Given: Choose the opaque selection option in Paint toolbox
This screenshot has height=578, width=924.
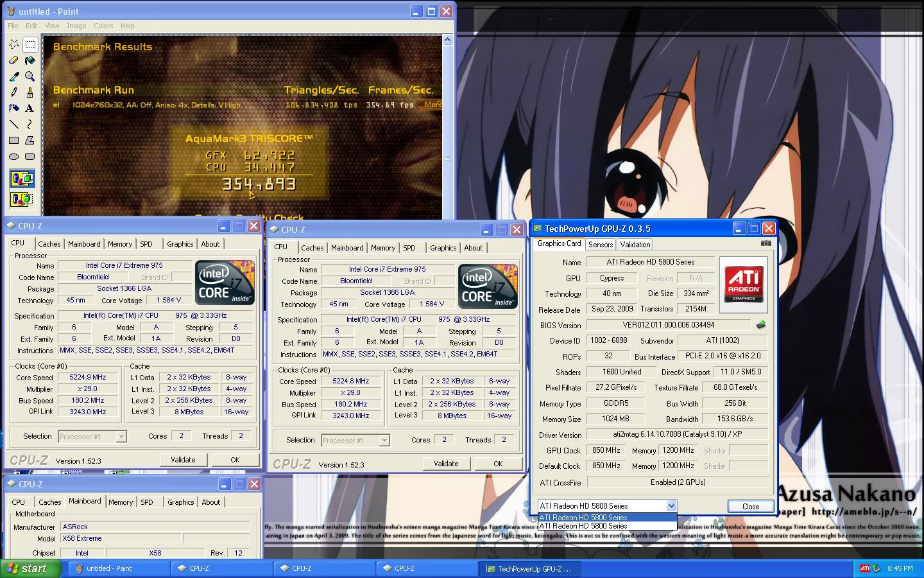Looking at the screenshot, I should [x=22, y=179].
